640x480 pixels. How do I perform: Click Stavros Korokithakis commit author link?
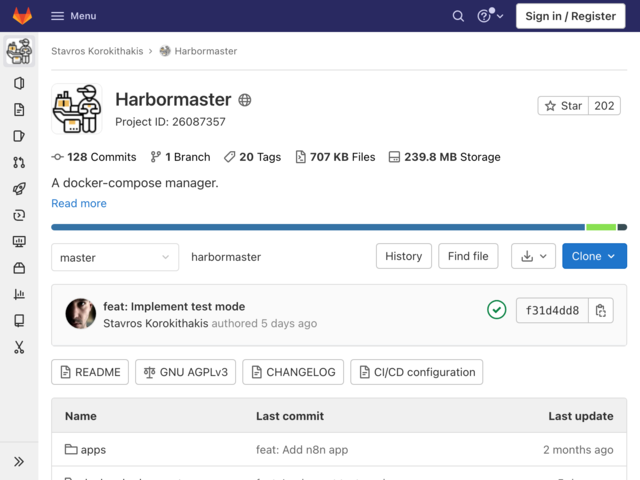(x=156, y=323)
